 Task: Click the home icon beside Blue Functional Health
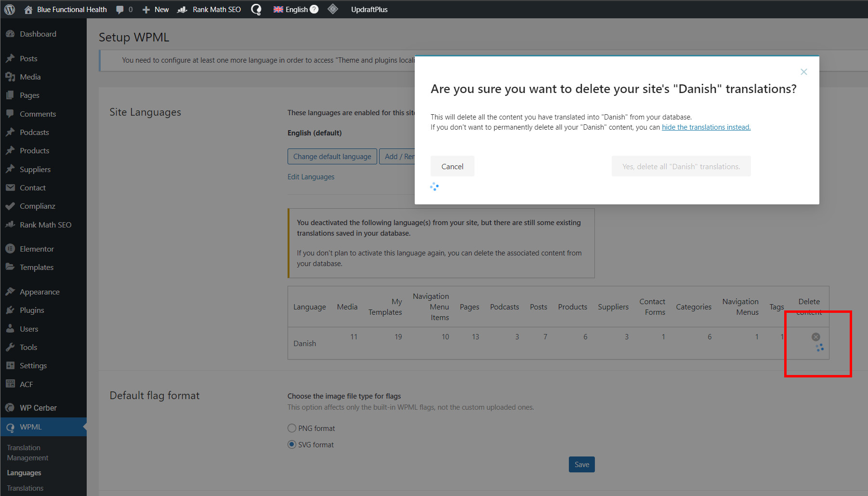(28, 9)
